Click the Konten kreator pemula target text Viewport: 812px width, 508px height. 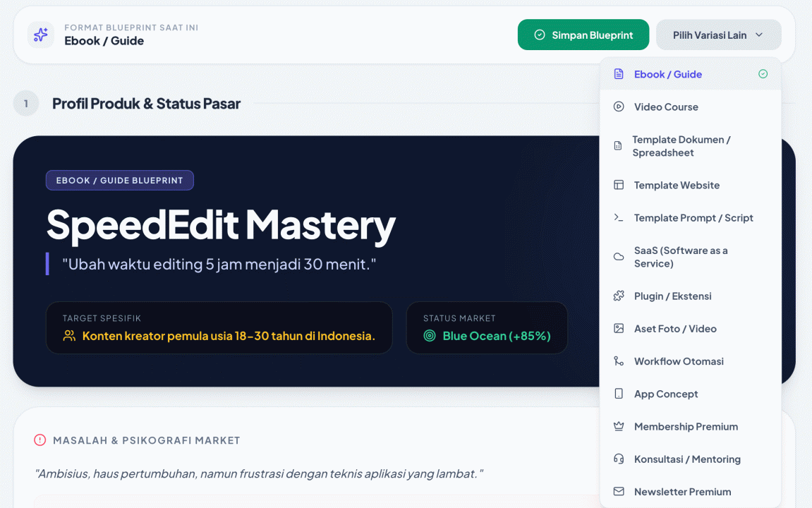click(x=229, y=336)
